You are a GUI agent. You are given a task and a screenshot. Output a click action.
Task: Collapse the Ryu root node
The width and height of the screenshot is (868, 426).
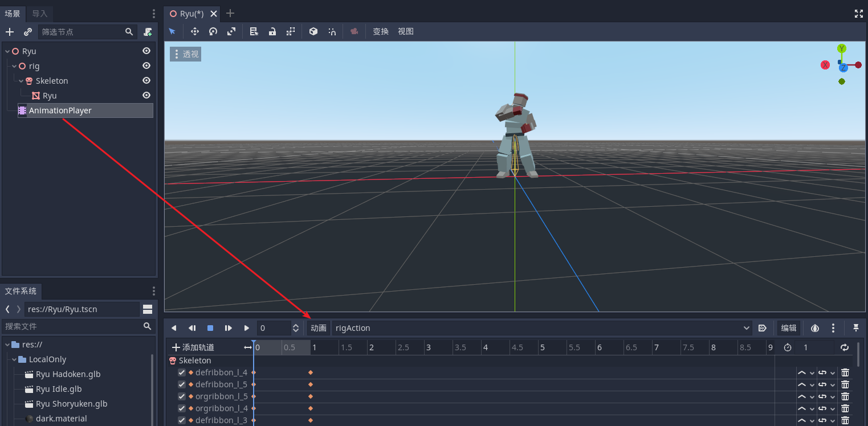tap(7, 51)
